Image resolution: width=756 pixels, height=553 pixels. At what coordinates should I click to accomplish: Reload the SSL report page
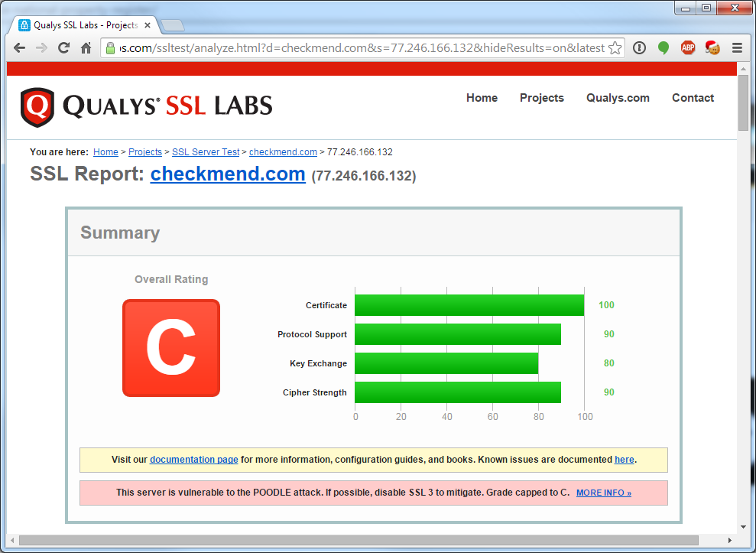pos(64,48)
